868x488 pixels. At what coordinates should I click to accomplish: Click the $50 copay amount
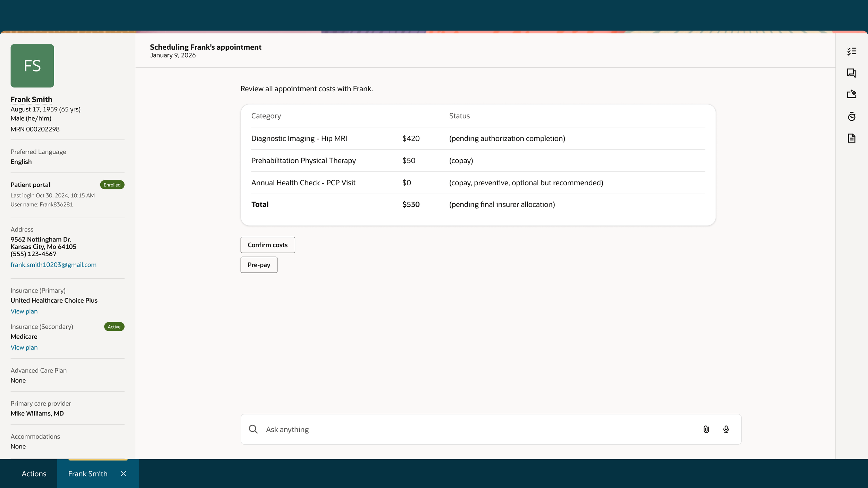tap(409, 161)
